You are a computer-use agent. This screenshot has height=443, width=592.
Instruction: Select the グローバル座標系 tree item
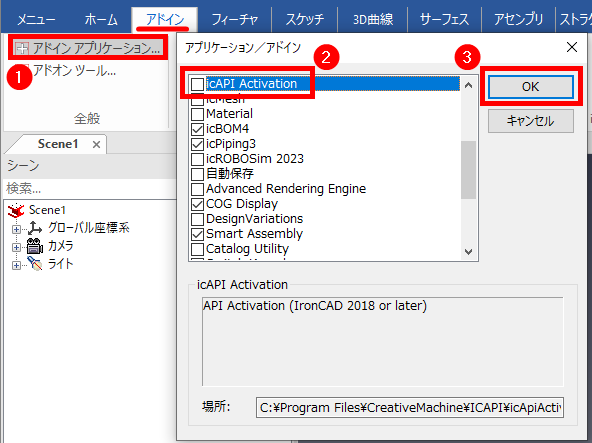click(89, 228)
